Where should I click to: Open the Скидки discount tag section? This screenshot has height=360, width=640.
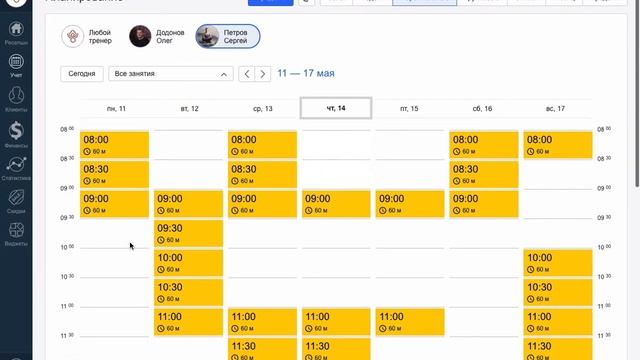[x=16, y=202]
